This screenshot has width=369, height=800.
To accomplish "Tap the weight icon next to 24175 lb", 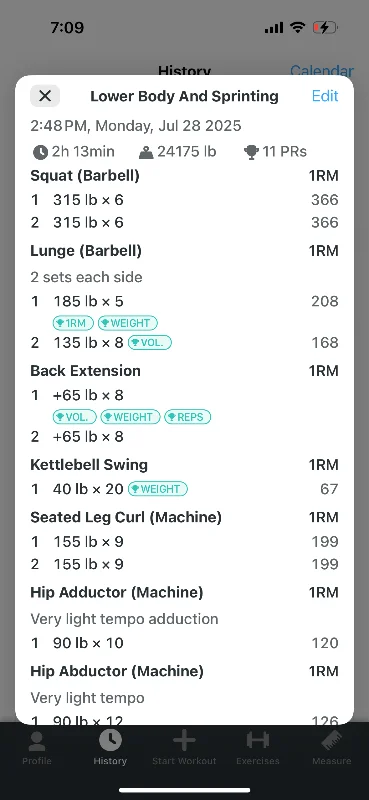I will coord(146,152).
